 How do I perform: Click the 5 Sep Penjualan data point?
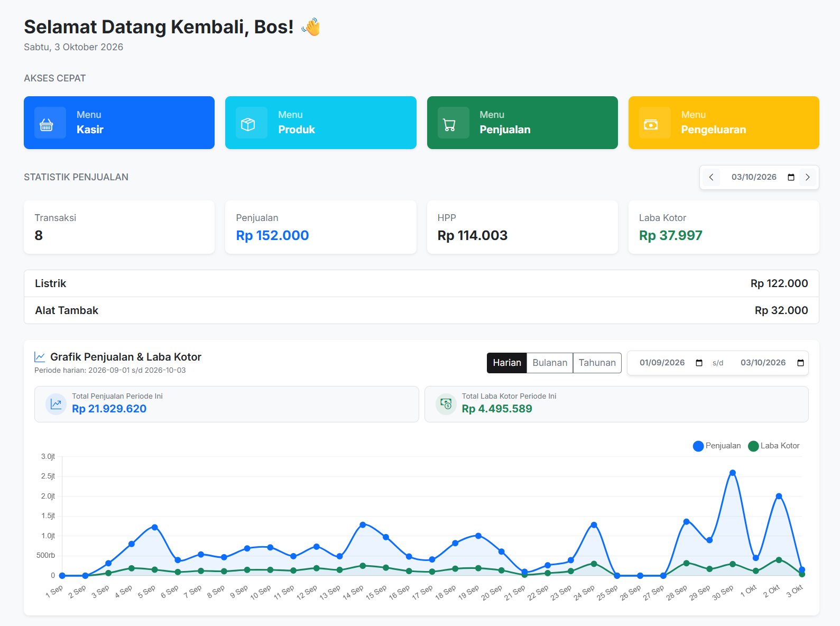[x=154, y=527]
